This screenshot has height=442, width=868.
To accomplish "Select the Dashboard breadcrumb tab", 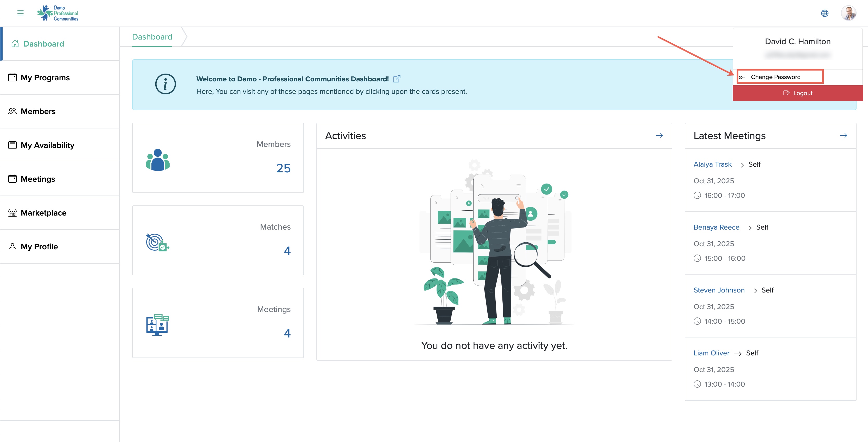I will click(x=152, y=37).
